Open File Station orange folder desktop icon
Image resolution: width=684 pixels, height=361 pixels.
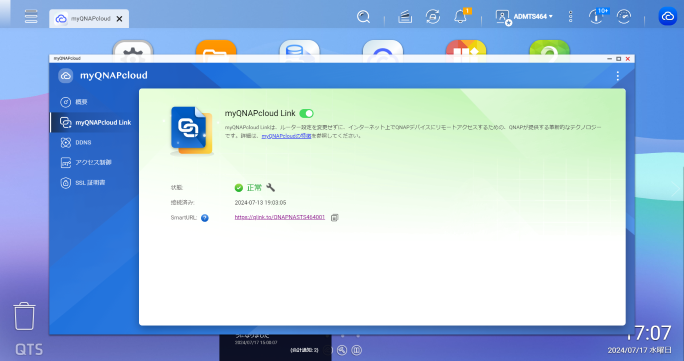pyautogui.click(x=216, y=48)
